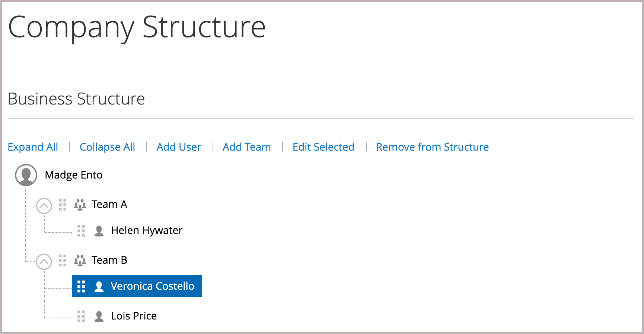Click the drag handle on Veronica Costello's row
This screenshot has width=644, height=334.
[81, 286]
